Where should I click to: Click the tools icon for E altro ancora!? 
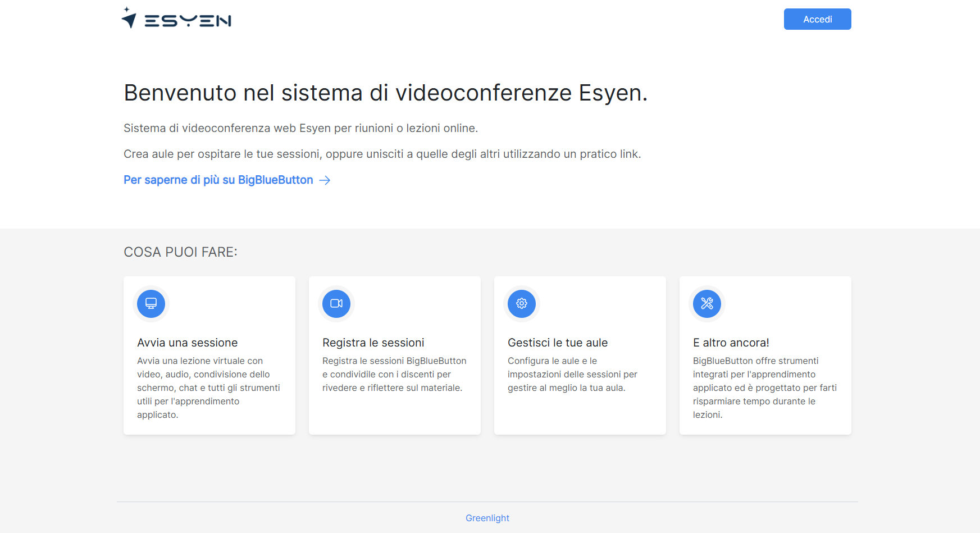tap(707, 303)
